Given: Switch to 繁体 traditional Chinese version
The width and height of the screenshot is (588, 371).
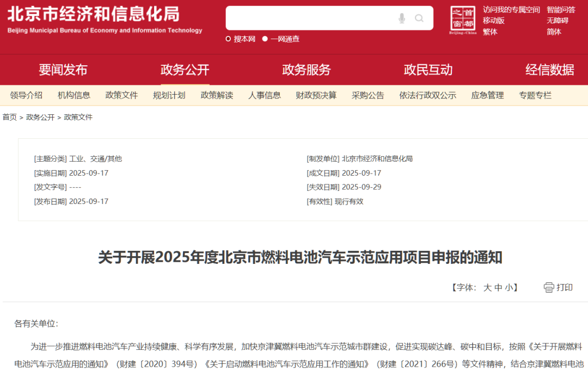Looking at the screenshot, I should pyautogui.click(x=490, y=32).
